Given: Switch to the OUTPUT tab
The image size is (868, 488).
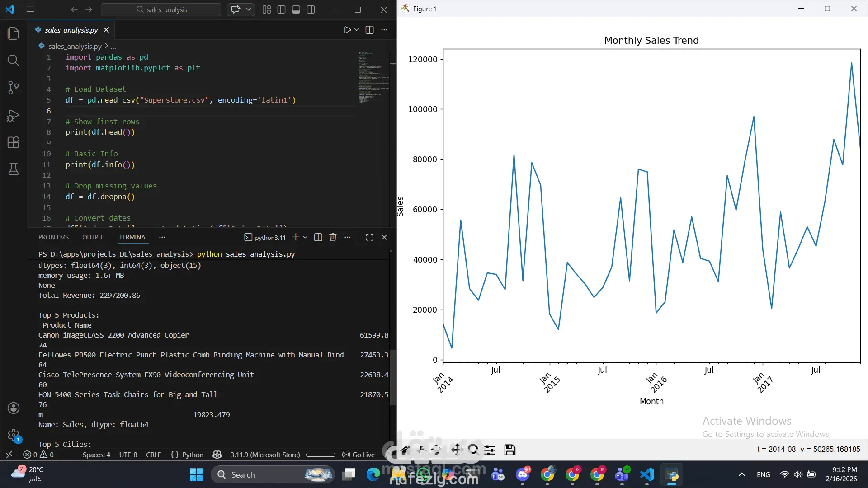Looking at the screenshot, I should coord(94,237).
